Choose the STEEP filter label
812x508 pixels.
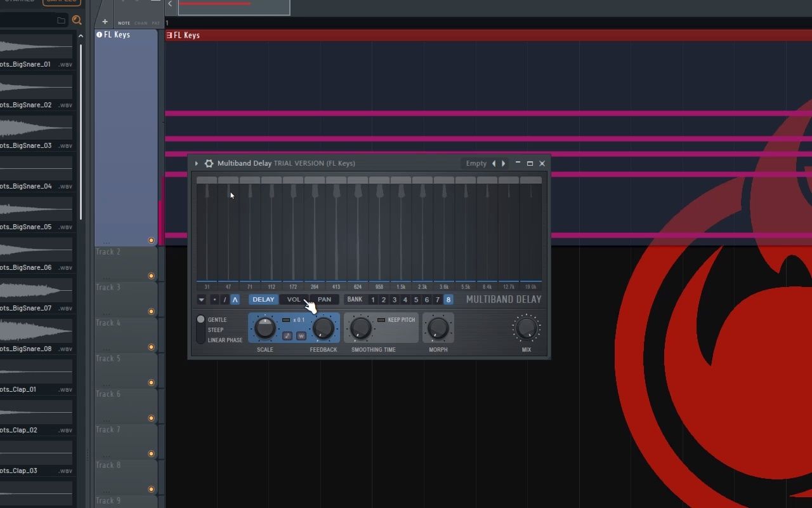tap(216, 330)
